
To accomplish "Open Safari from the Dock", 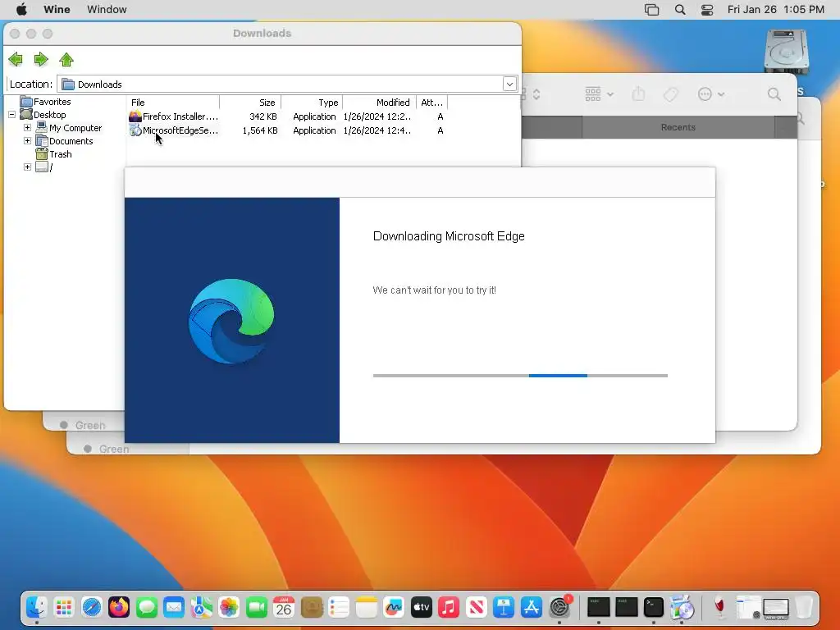I will 92,607.
